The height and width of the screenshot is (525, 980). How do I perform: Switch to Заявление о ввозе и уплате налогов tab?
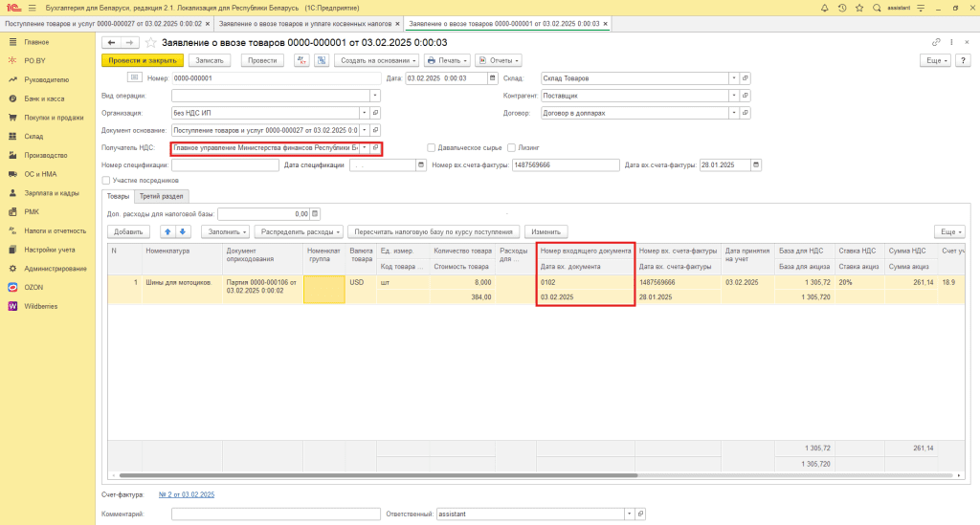coord(305,24)
